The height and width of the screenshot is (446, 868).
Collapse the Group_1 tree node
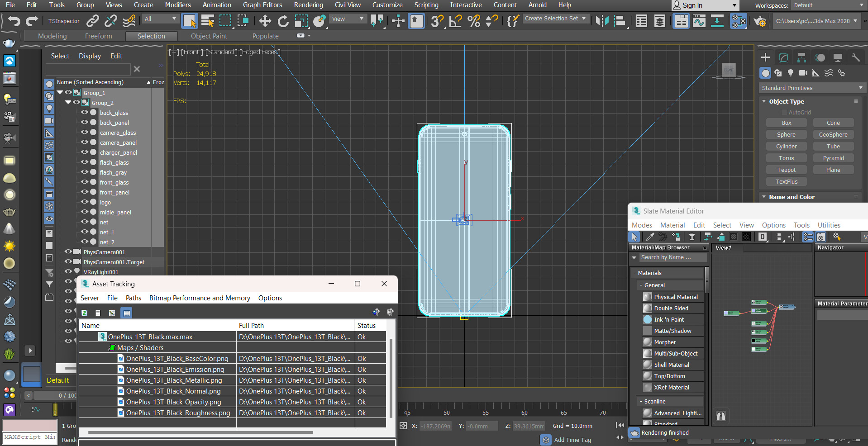[60, 92]
